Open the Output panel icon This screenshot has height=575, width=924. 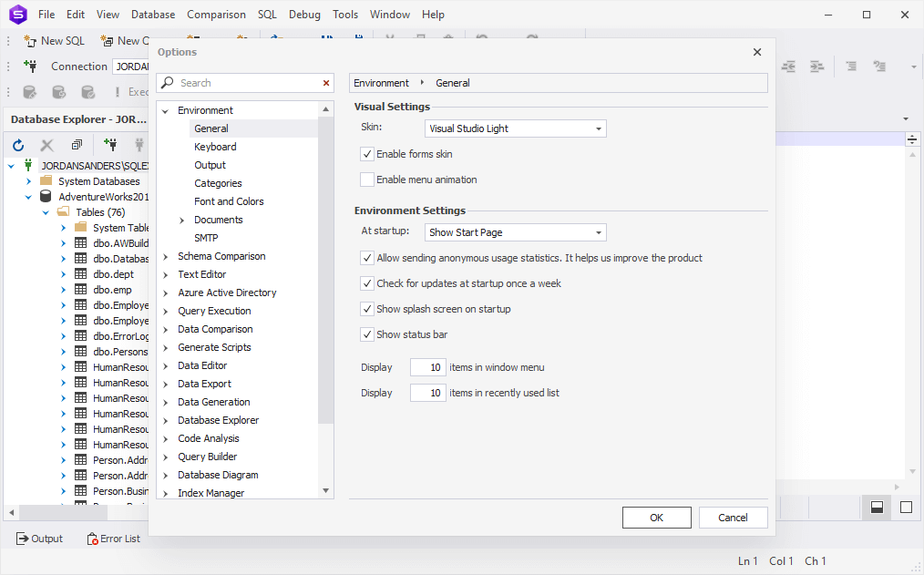pyautogui.click(x=23, y=538)
